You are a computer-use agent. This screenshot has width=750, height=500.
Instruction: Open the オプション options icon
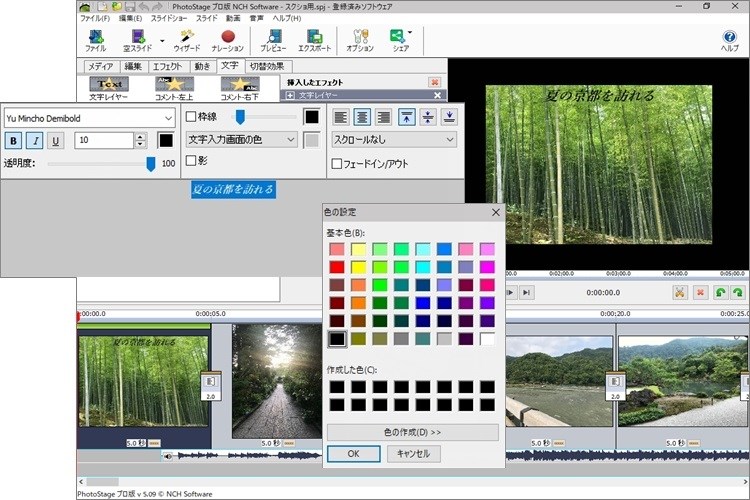click(360, 41)
